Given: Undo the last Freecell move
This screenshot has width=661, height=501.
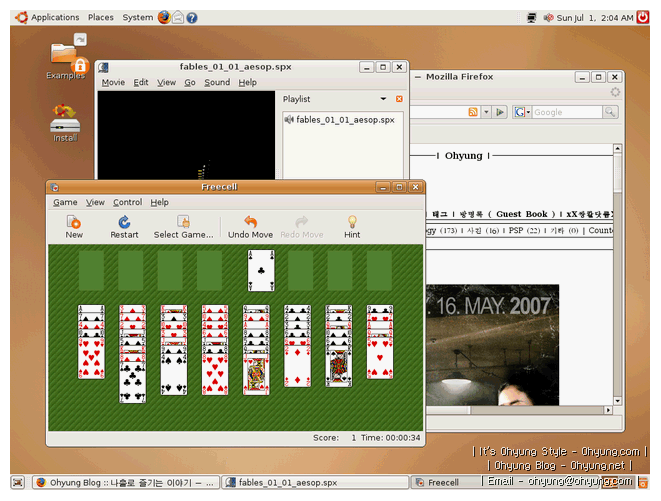Looking at the screenshot, I should (250, 227).
